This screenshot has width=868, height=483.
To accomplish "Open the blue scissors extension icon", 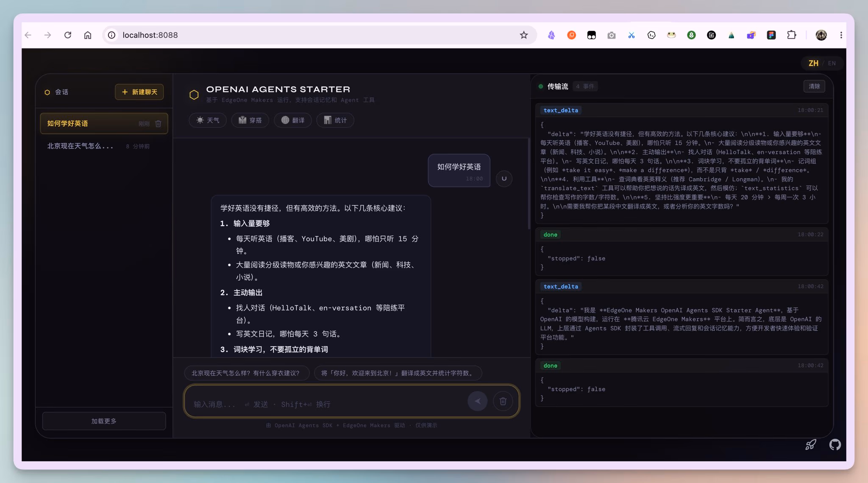I will tap(632, 35).
